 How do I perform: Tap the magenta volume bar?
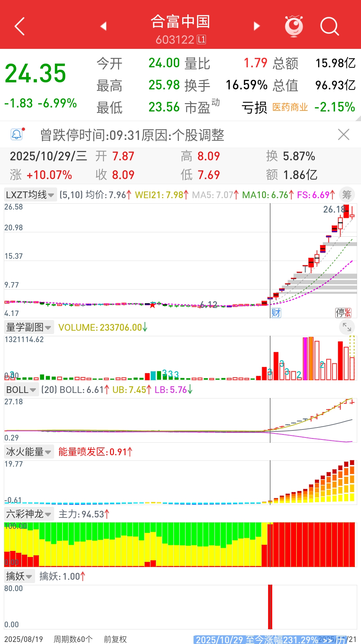coord(305,358)
